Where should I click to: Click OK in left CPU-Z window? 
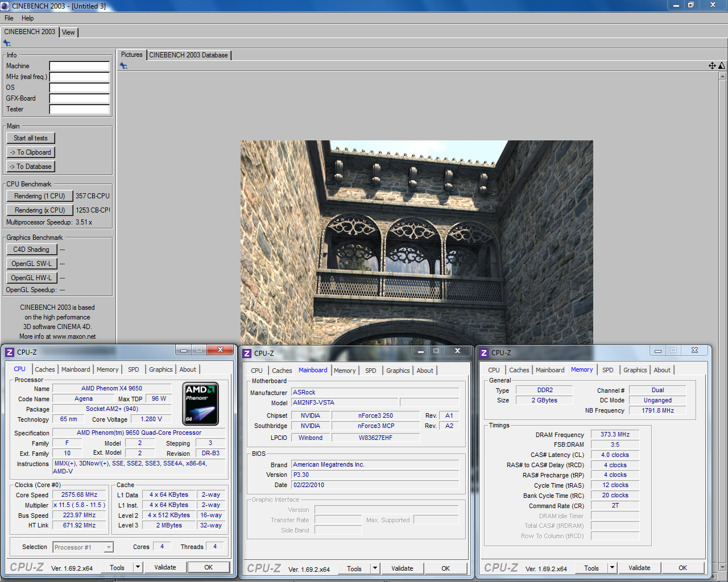click(209, 567)
